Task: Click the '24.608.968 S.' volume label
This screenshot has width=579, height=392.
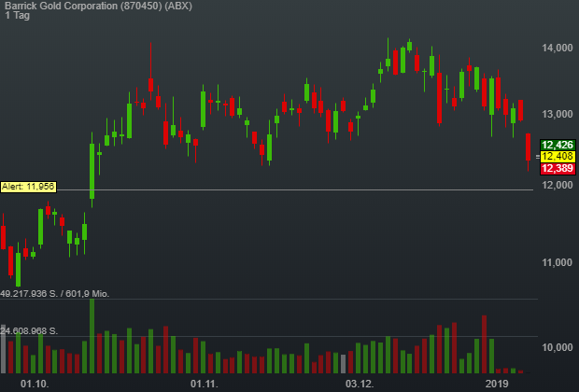Action: 29,331
